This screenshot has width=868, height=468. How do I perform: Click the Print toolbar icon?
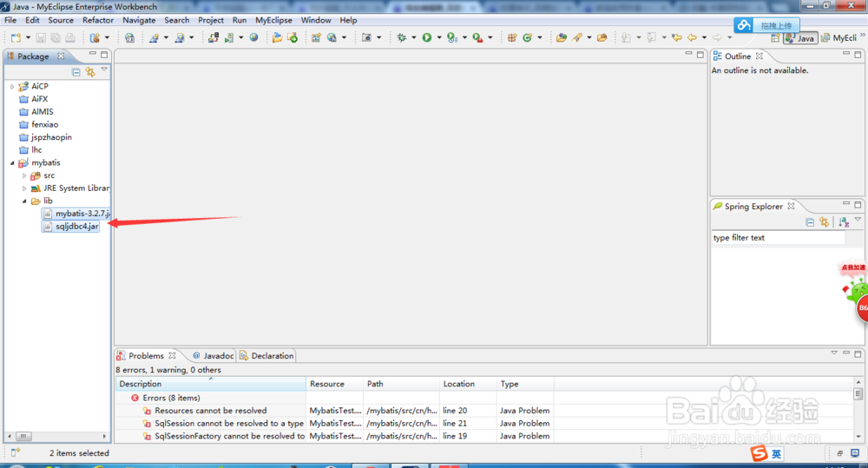point(70,37)
